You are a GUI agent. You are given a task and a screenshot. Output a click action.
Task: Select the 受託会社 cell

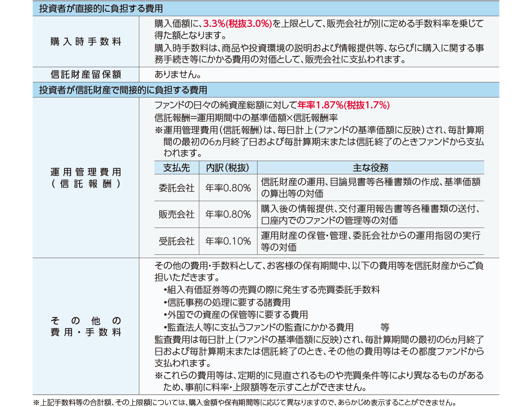(x=177, y=241)
